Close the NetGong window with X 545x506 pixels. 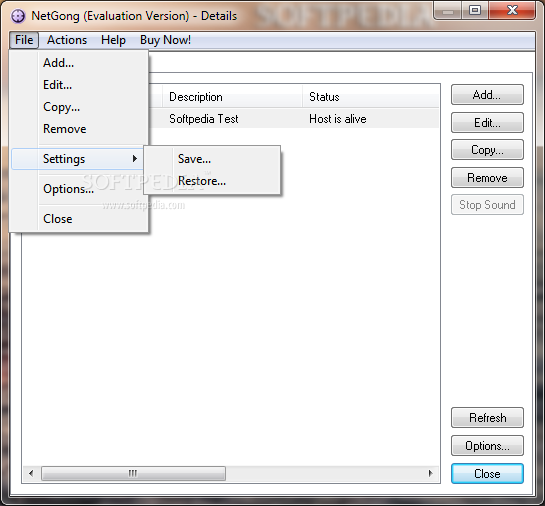click(x=512, y=10)
